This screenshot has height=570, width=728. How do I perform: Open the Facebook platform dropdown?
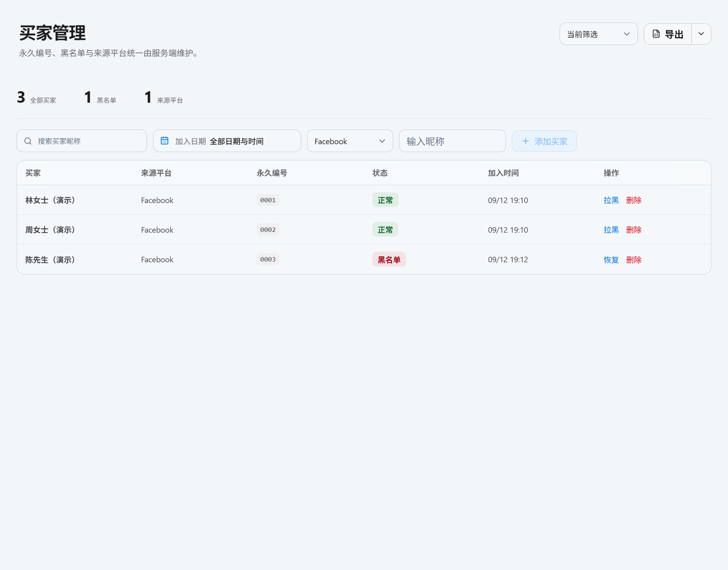click(350, 141)
